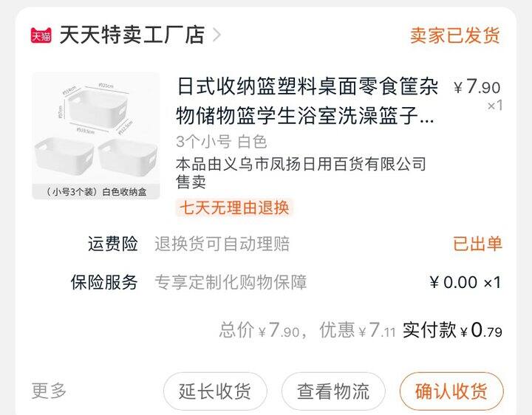The width and height of the screenshot is (532, 415).
Task: Open 保险服务 insurance service row
Action: pyautogui.click(x=266, y=282)
